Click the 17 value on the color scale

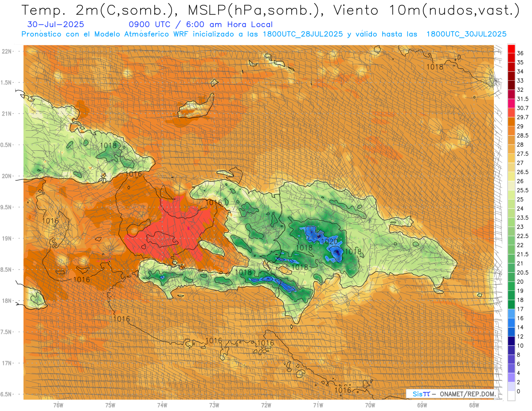520,309
